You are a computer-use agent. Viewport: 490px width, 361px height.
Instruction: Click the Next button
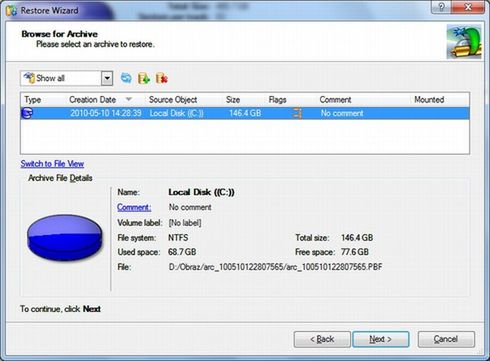click(381, 339)
